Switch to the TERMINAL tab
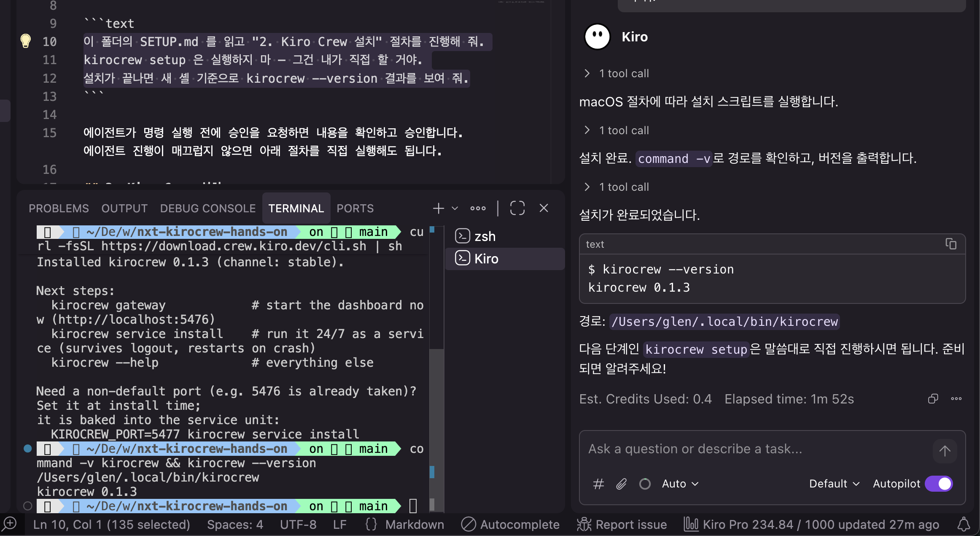Image resolution: width=980 pixels, height=536 pixels. click(296, 208)
